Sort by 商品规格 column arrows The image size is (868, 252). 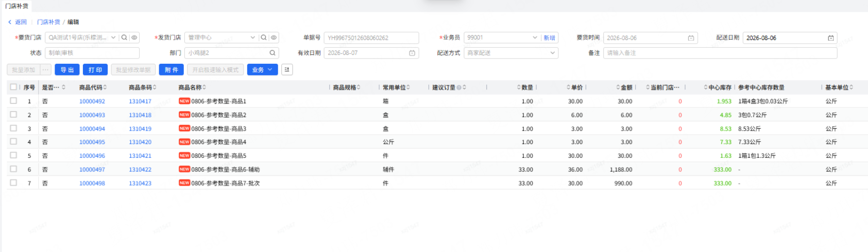point(359,87)
